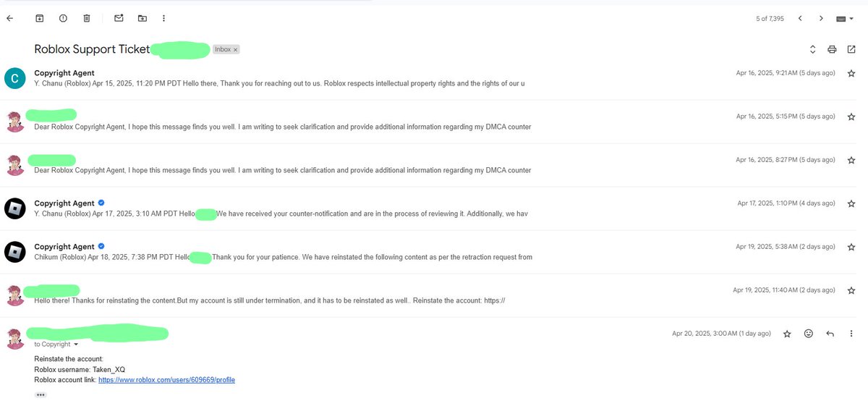Expand 'to Copyright' recipient details dropdown

point(75,345)
